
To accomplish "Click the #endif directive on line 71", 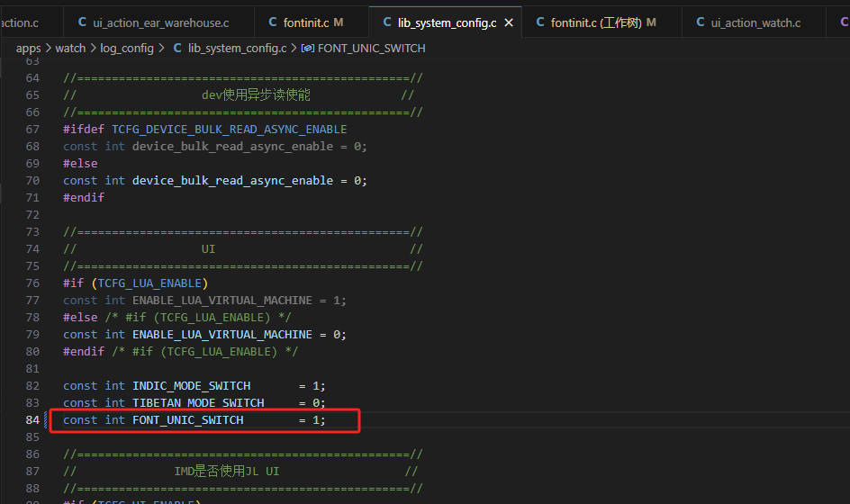I will (84, 198).
